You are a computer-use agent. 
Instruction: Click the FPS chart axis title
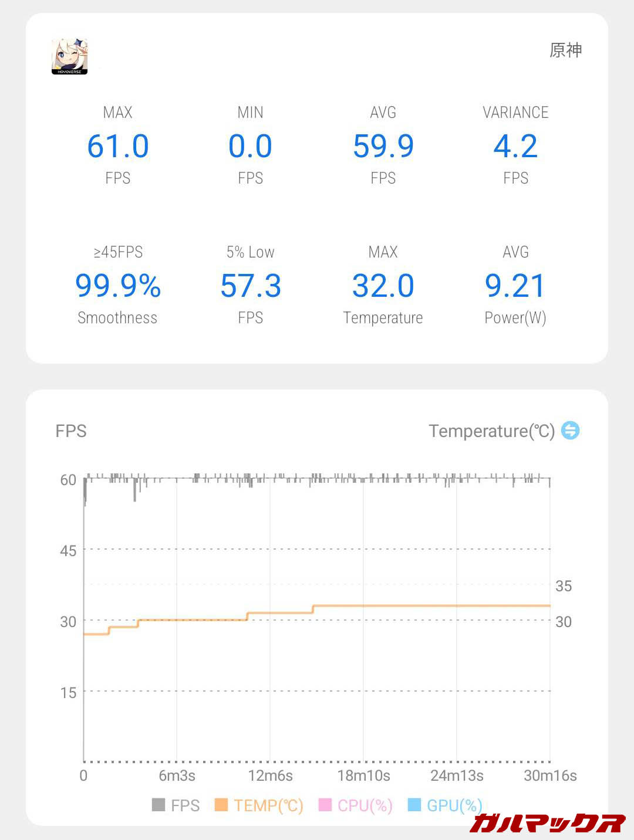click(71, 431)
